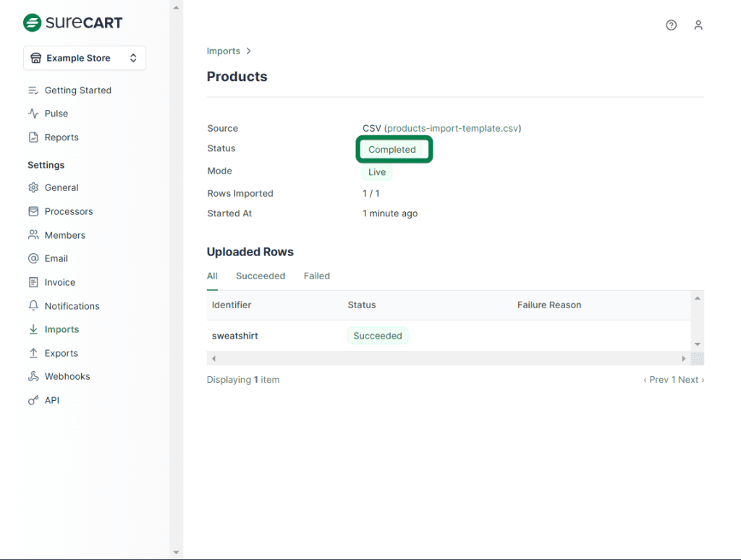Click the sweatshirt row identifier
This screenshot has width=741, height=560.
(x=234, y=336)
